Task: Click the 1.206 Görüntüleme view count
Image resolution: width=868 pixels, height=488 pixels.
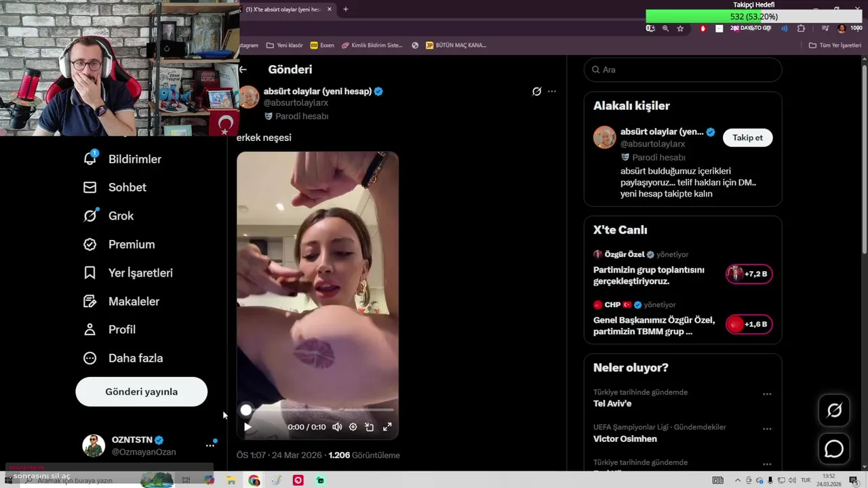Action: point(364,455)
